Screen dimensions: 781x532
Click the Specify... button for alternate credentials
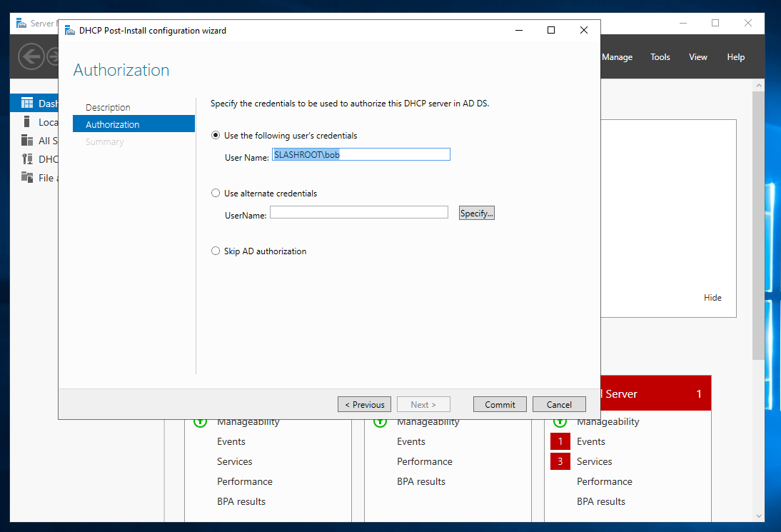[476, 213]
